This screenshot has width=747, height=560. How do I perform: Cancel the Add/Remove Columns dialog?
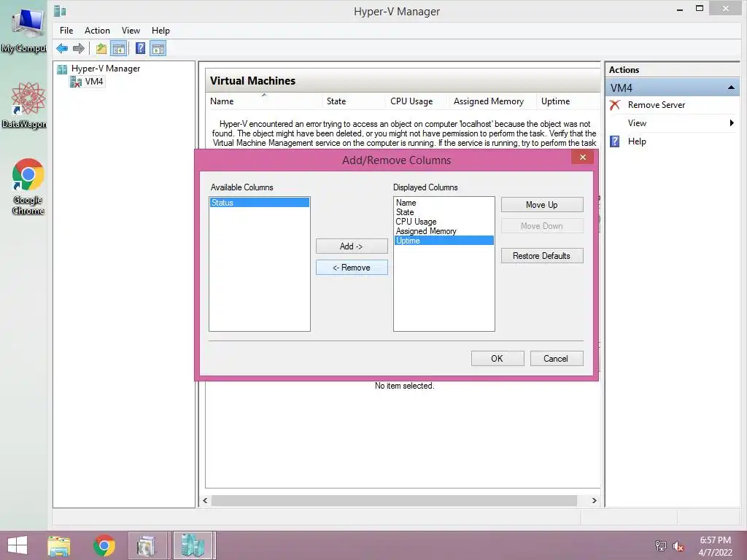(557, 359)
